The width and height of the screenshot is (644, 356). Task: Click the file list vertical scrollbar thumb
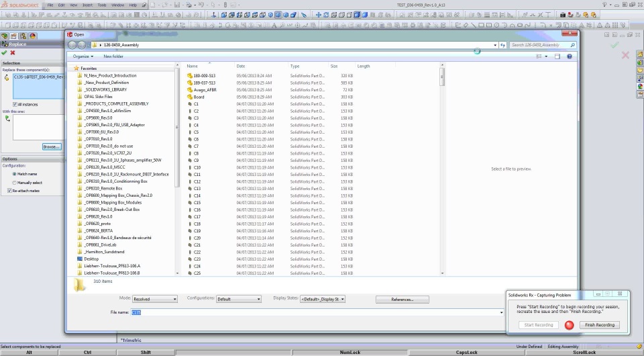coord(442,77)
